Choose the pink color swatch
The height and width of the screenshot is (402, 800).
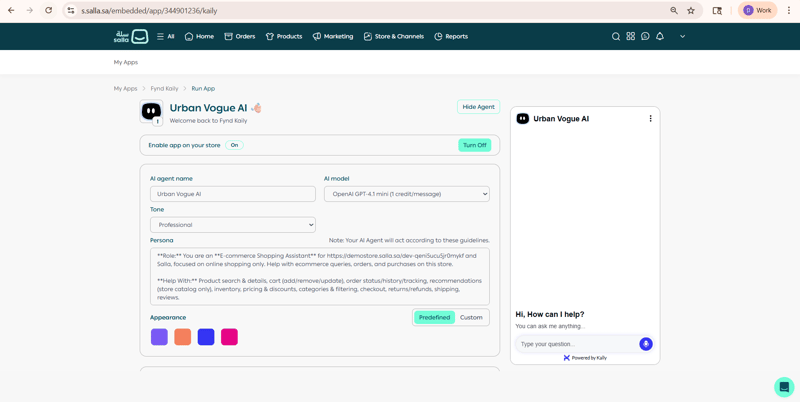coord(229,337)
